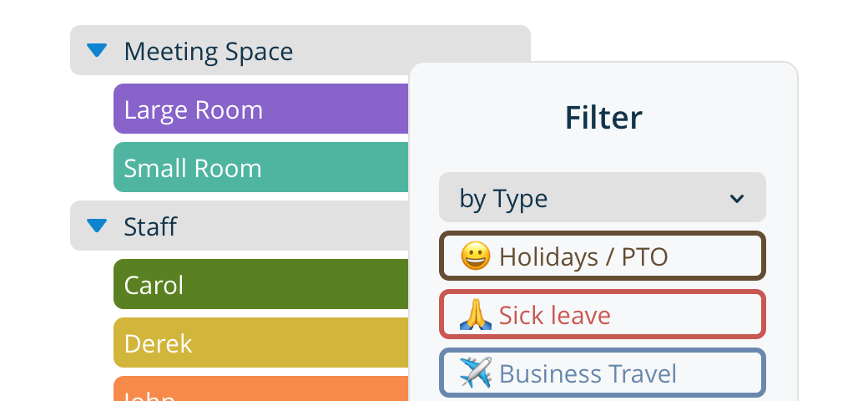Toggle the Holidays / PTO filter

coord(603,256)
